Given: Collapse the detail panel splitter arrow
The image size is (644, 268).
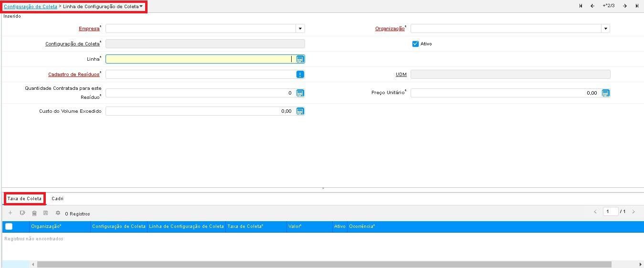Looking at the screenshot, I should [323, 189].
